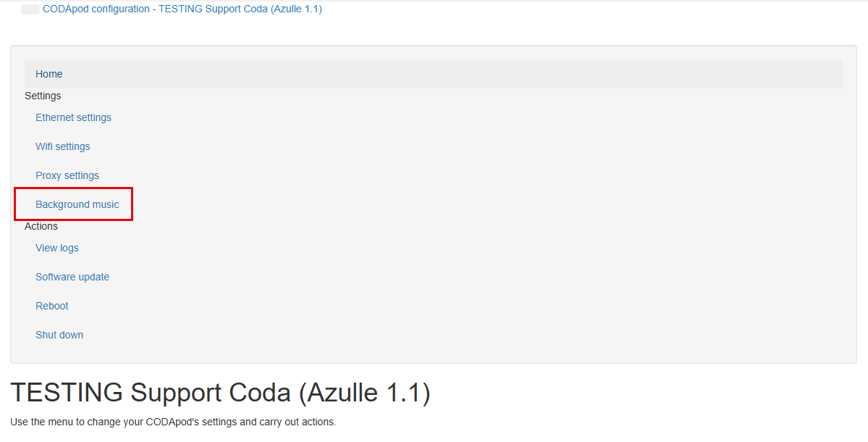Click View logs under Actions
868x442 pixels.
click(57, 248)
